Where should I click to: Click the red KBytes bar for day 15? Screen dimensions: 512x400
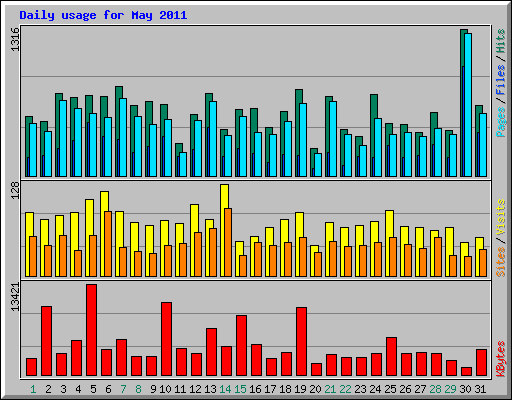[x=241, y=346]
